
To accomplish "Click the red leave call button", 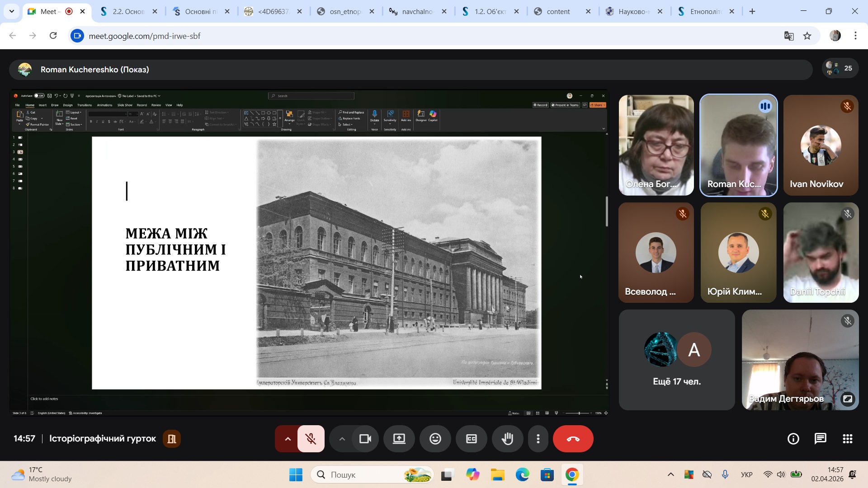I will click(x=573, y=439).
